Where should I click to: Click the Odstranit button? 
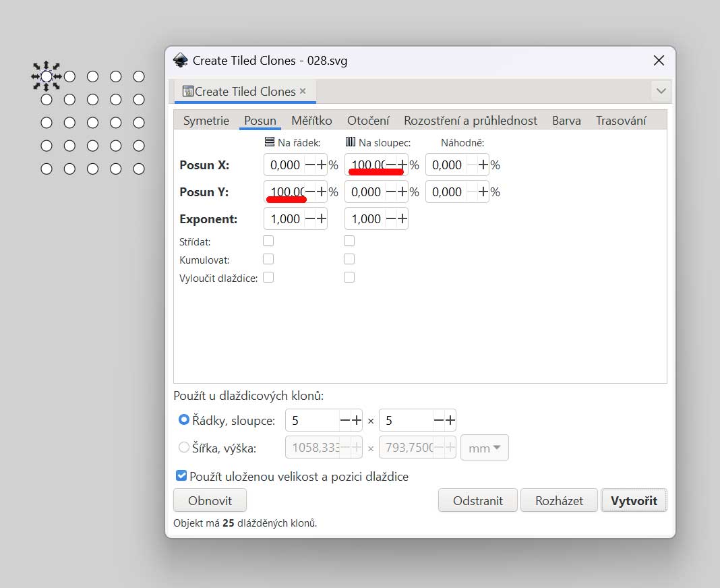point(477,501)
